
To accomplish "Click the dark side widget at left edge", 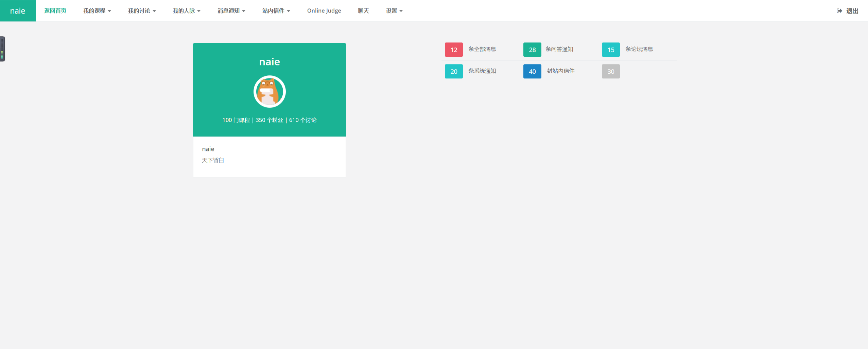I will tap(2, 49).
